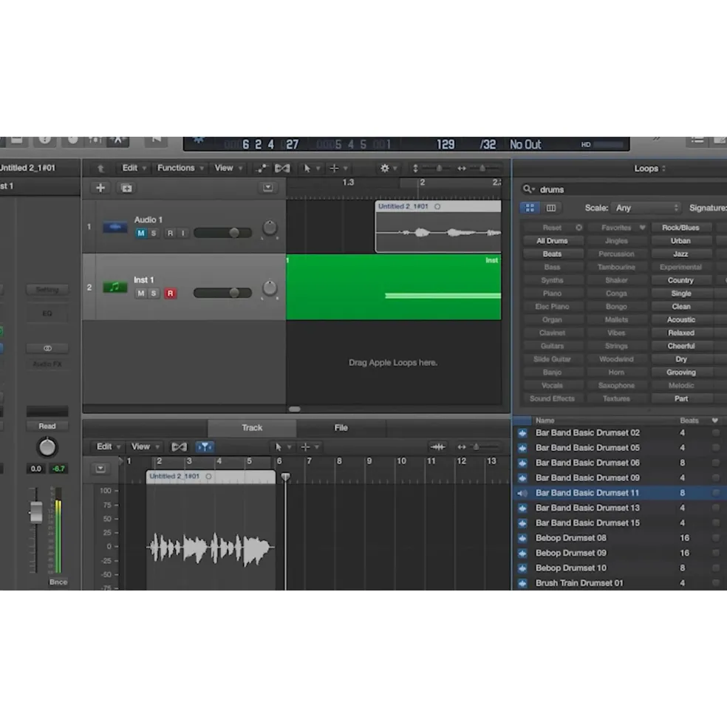Screen dimensions: 727x728
Task: Mute the Audio 1 track
Action: (x=140, y=233)
